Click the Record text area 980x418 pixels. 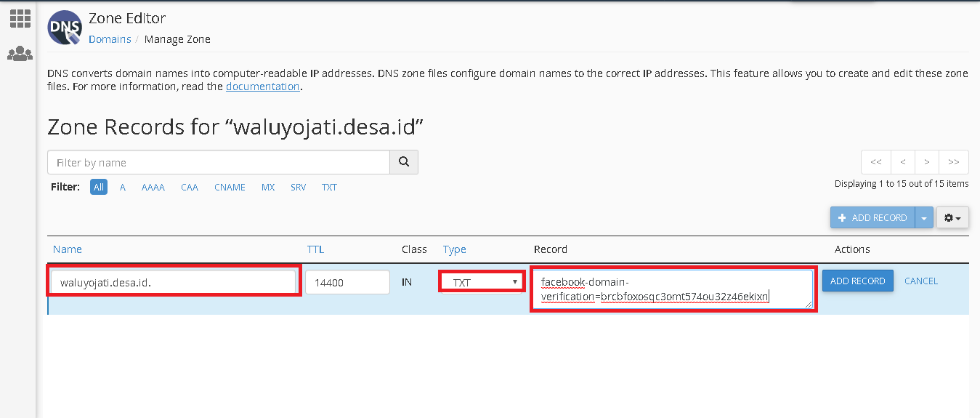(x=673, y=289)
